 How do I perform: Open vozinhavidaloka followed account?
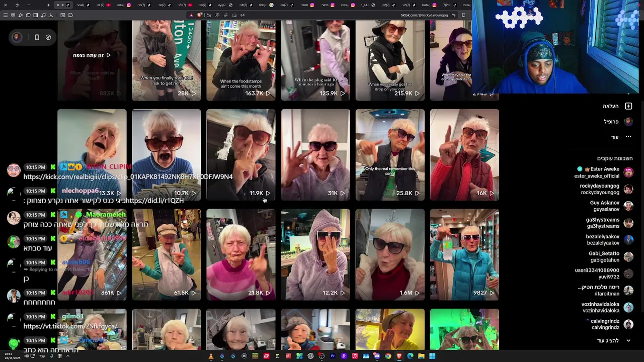607,307
